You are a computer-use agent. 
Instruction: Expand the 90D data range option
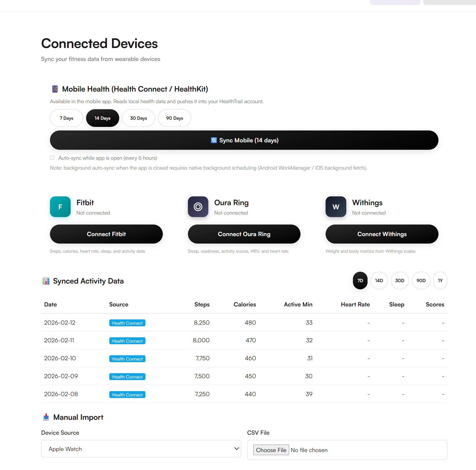pos(421,281)
